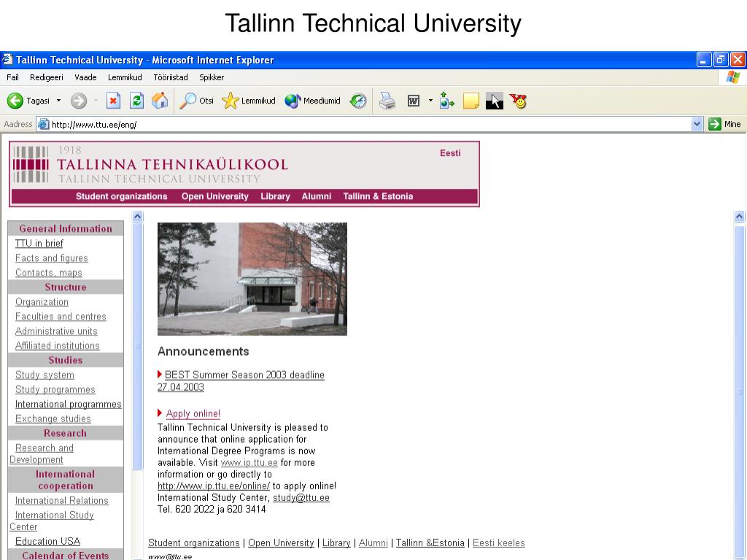Open Lemmikud favorites star

coord(249,101)
